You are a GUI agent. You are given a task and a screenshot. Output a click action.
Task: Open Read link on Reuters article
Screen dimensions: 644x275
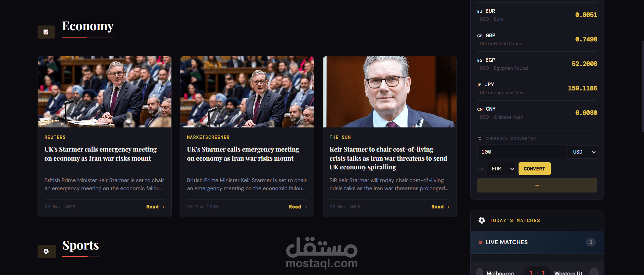tap(155, 207)
